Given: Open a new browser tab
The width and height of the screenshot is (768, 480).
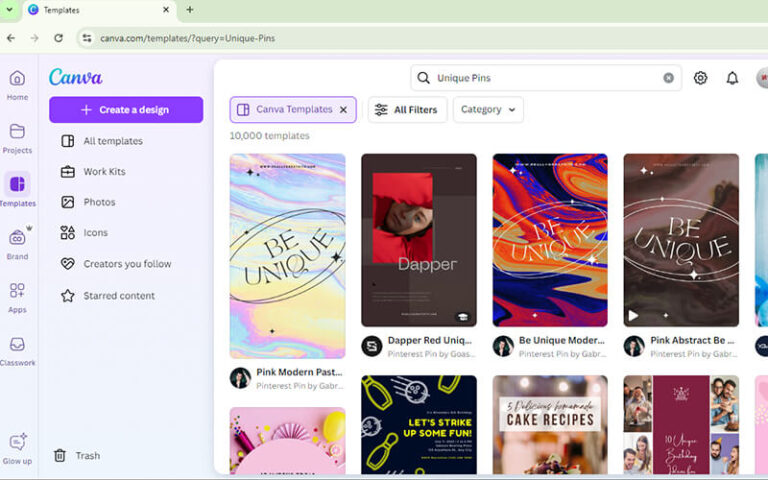Looking at the screenshot, I should (190, 10).
